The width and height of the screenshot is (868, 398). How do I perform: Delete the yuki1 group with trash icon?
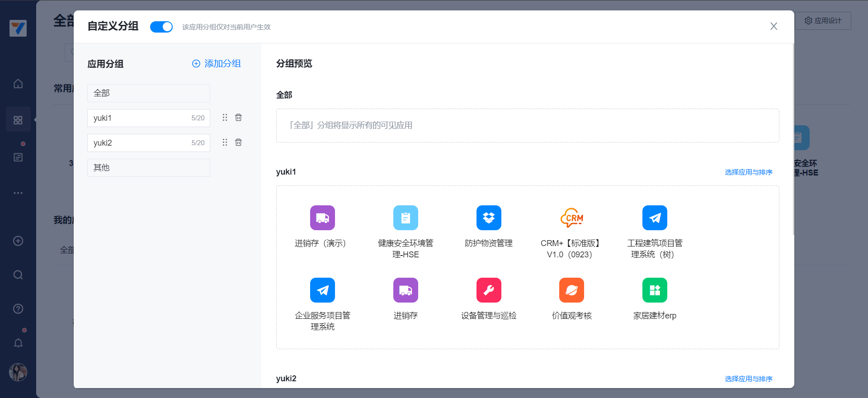click(238, 118)
